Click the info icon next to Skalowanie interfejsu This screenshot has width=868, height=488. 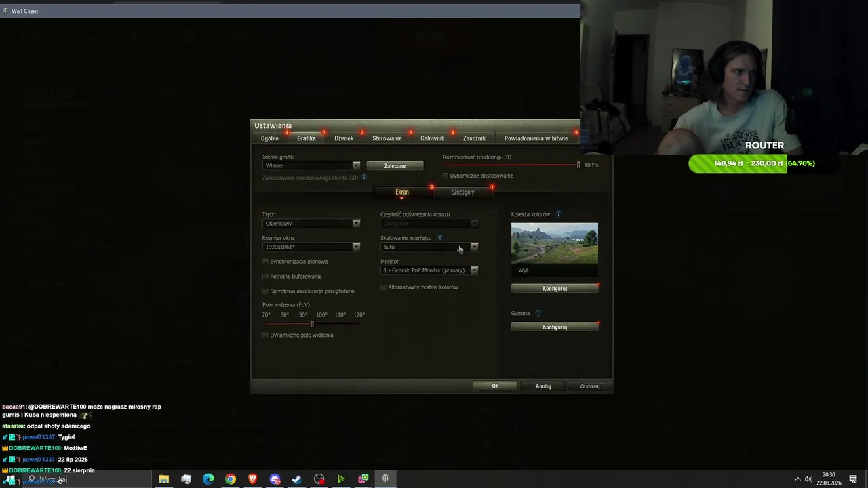pyautogui.click(x=440, y=238)
